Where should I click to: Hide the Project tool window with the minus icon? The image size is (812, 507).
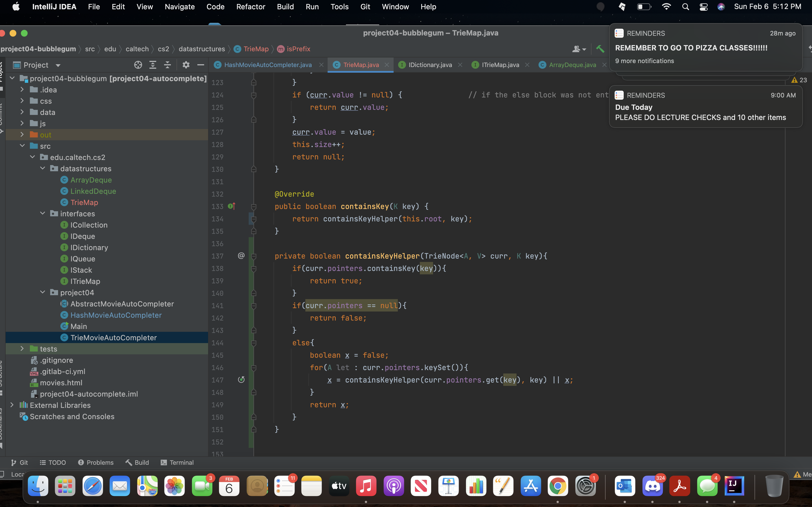coord(201,65)
